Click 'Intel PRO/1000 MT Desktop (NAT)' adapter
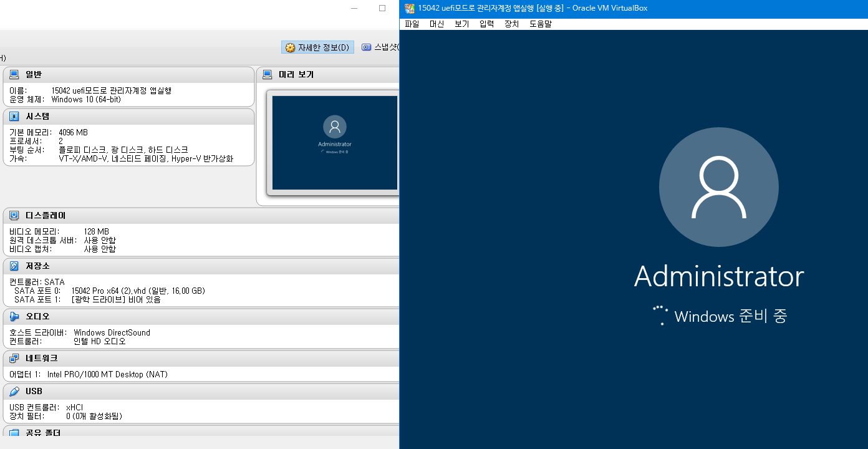Viewport: 868px width, 449px height. (107, 374)
